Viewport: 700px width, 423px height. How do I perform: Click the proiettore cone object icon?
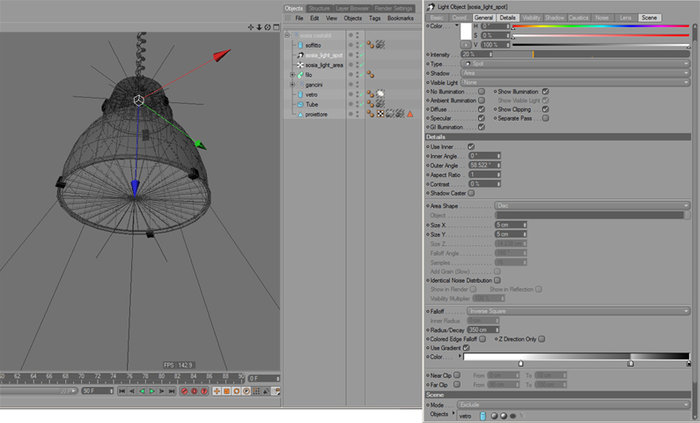coord(300,115)
